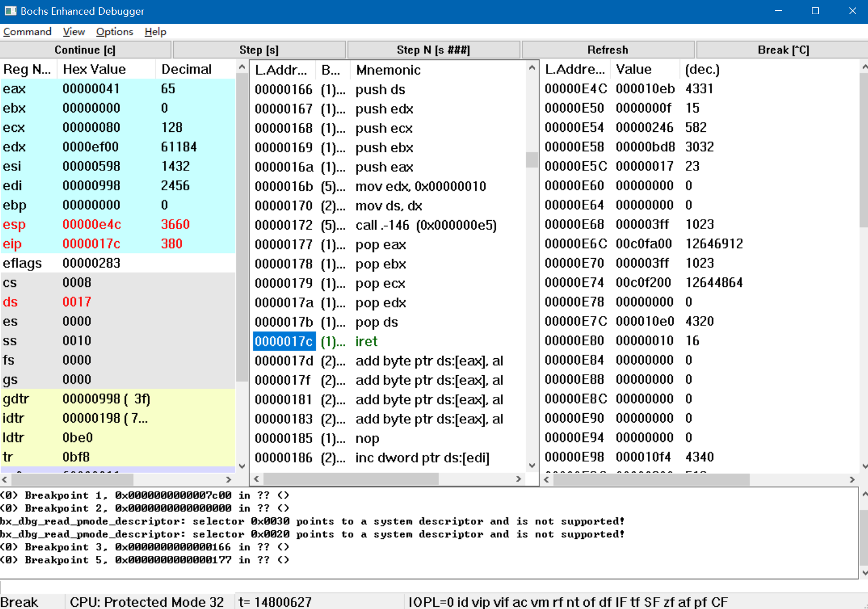The width and height of the screenshot is (868, 609).
Task: Click the Decimal column header in registers
Action: point(195,70)
